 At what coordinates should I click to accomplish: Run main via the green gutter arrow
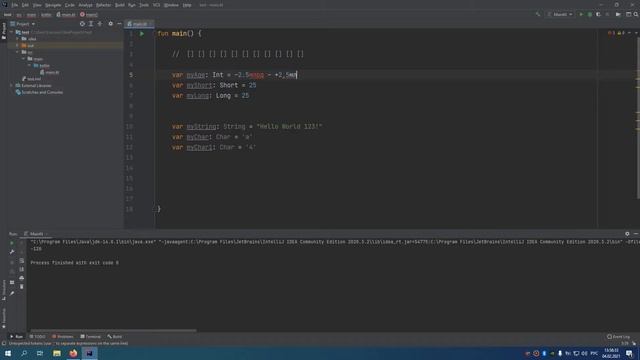(x=142, y=34)
